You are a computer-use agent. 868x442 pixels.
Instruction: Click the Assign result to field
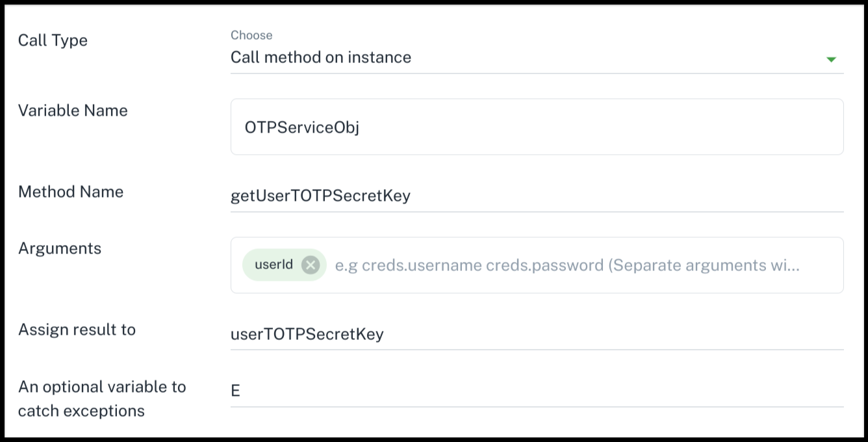pos(537,334)
